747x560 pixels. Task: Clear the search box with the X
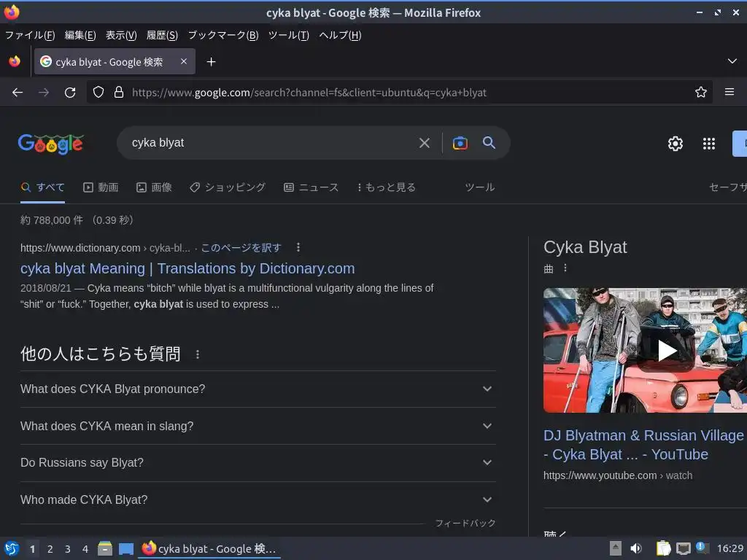pyautogui.click(x=424, y=143)
